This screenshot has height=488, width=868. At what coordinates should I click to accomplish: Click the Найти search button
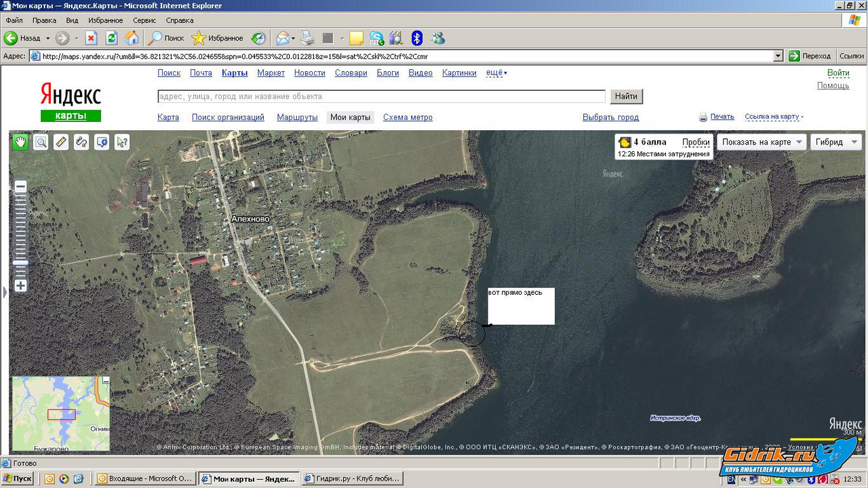(x=626, y=96)
